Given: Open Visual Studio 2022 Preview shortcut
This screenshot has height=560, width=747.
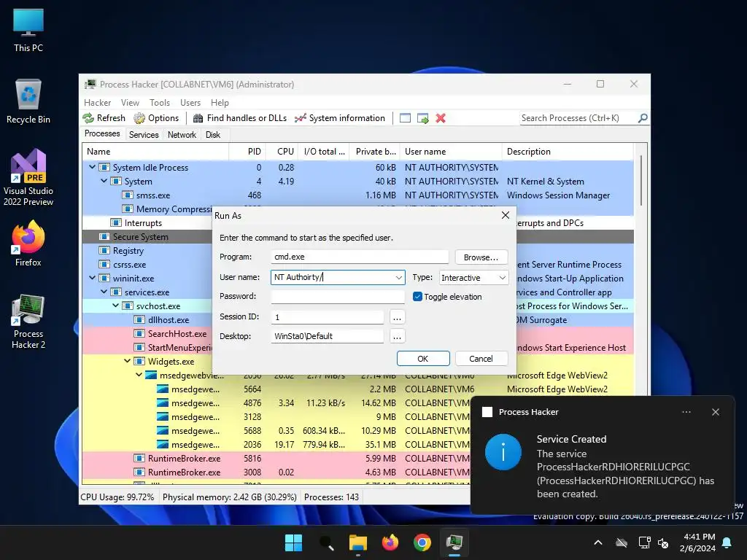Looking at the screenshot, I should (28, 178).
